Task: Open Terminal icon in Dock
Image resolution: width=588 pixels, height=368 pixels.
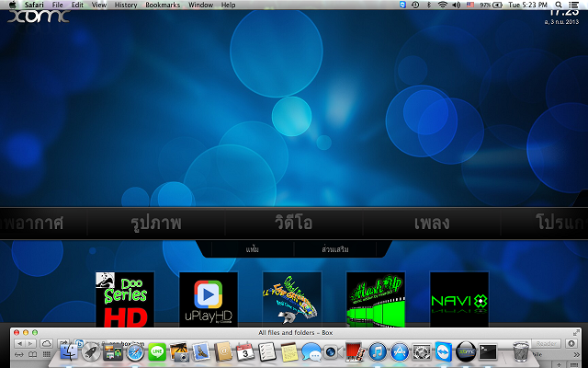Action: click(488, 351)
